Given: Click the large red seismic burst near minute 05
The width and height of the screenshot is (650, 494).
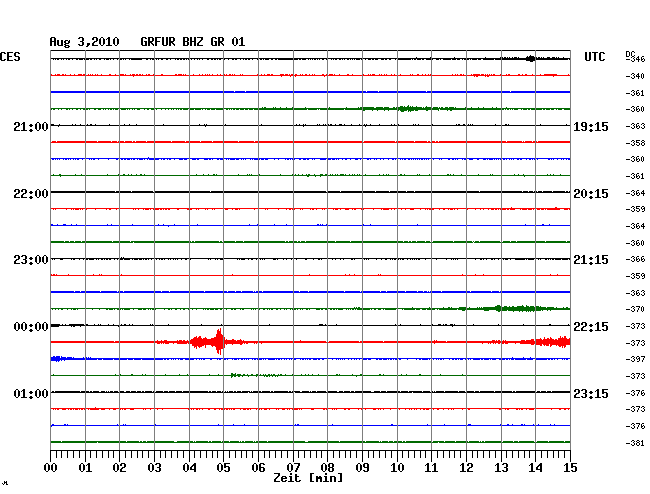Looking at the screenshot, I should click(x=218, y=341).
